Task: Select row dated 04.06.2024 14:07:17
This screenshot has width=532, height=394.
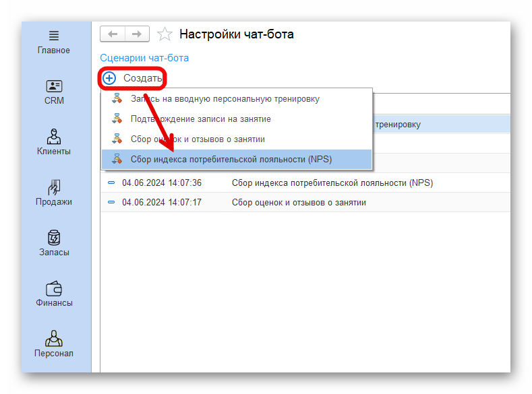Action: pyautogui.click(x=305, y=203)
